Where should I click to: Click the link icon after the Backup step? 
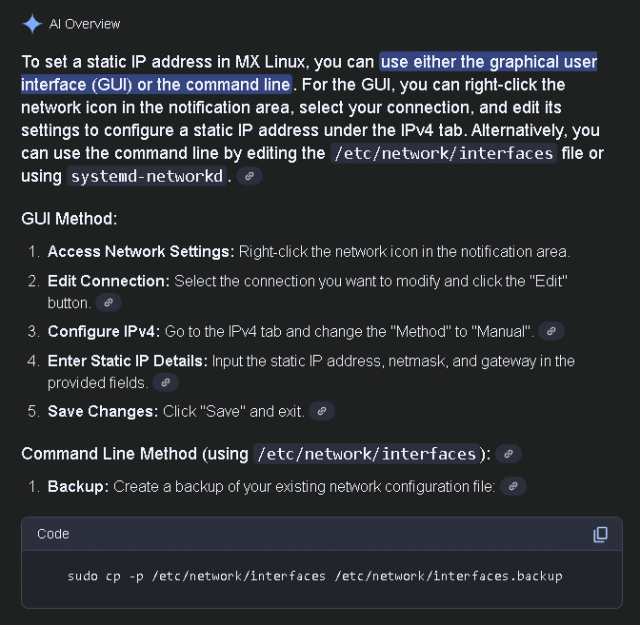[512, 487]
